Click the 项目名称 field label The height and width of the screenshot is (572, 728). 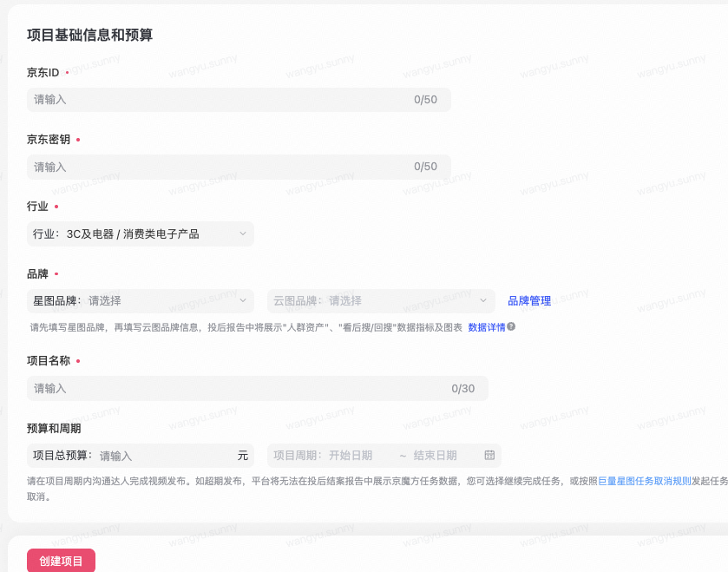tap(49, 361)
